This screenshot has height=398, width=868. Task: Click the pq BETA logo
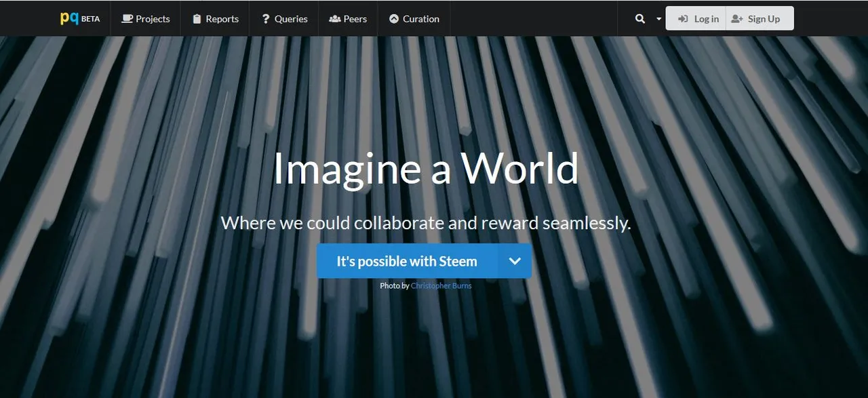pos(80,18)
